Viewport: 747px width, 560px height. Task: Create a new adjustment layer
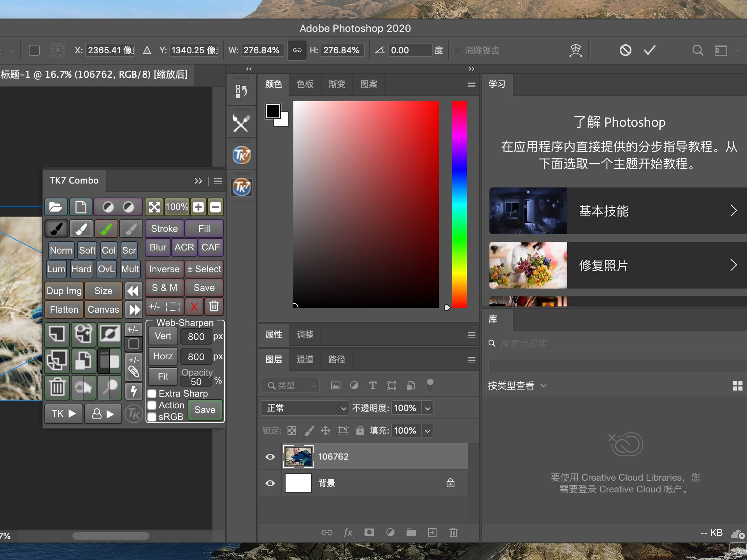[x=391, y=532]
